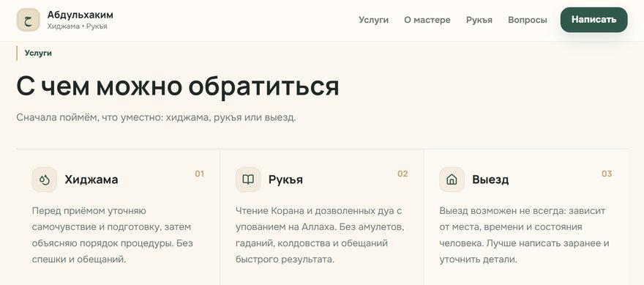Click the heading С чем можно обратиться
Screen dimensions: 644x285
point(178,86)
